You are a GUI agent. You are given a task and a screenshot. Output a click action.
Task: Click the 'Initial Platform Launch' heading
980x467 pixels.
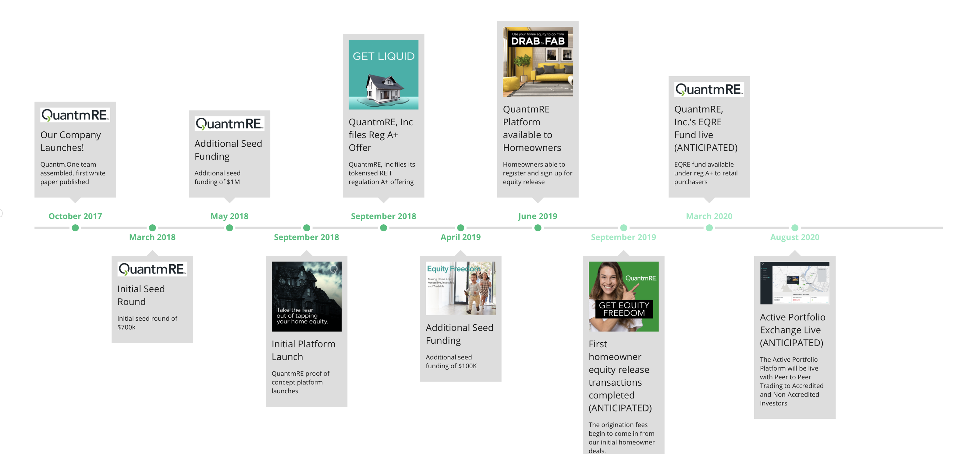(x=304, y=350)
